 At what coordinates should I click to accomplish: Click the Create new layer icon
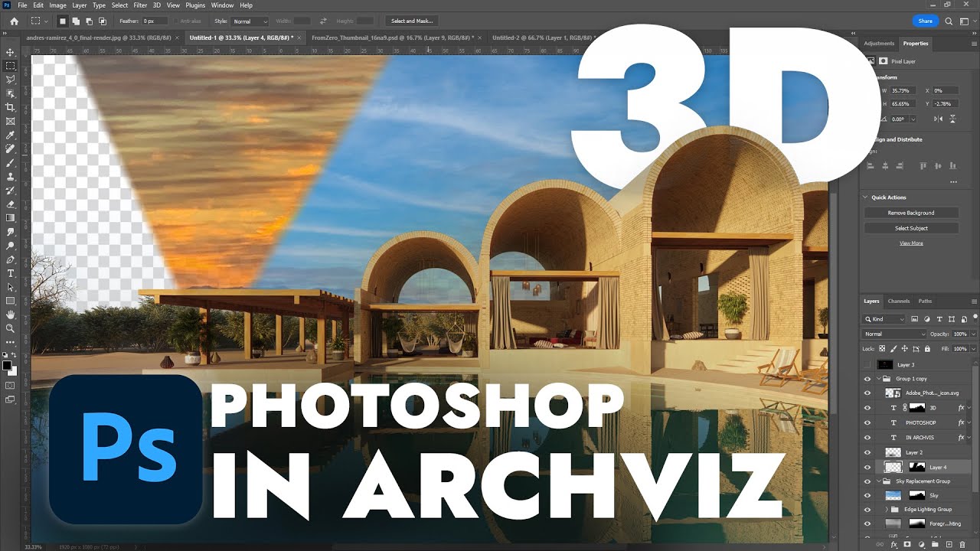[x=948, y=545]
